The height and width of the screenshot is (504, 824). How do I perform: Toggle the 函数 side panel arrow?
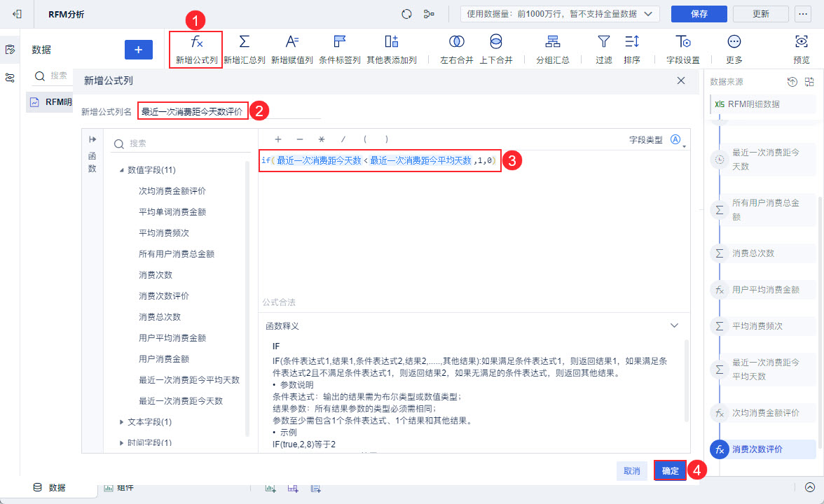pos(92,139)
